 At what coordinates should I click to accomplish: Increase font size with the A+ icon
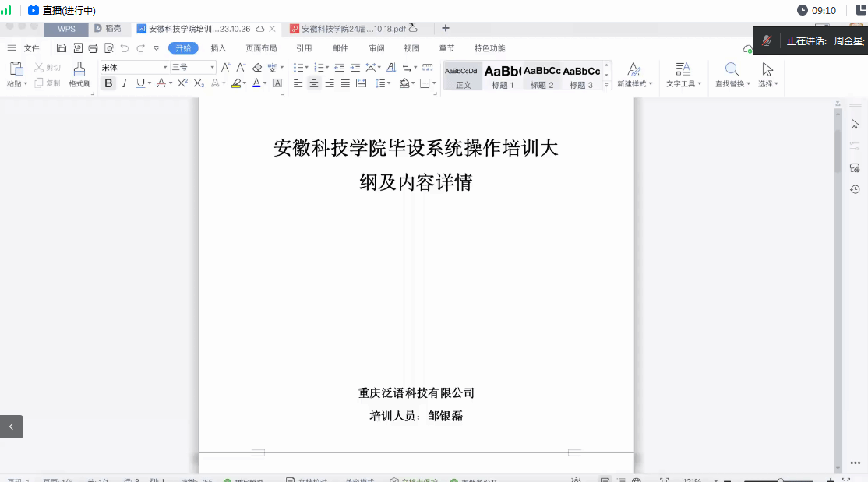(226, 68)
